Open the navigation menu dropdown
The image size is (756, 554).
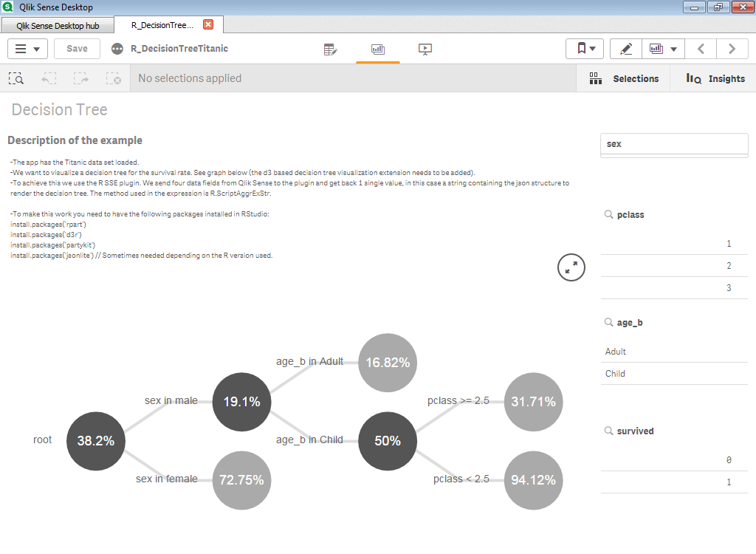coord(27,49)
